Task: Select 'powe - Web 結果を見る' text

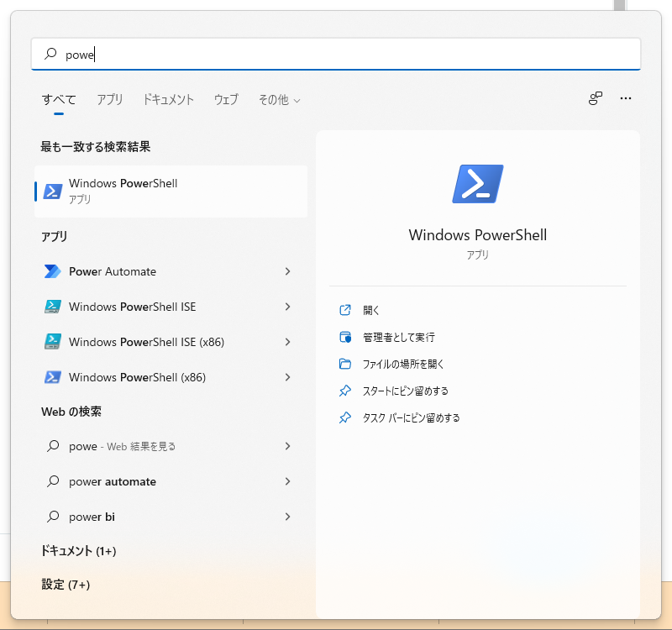Action: pyautogui.click(x=122, y=446)
